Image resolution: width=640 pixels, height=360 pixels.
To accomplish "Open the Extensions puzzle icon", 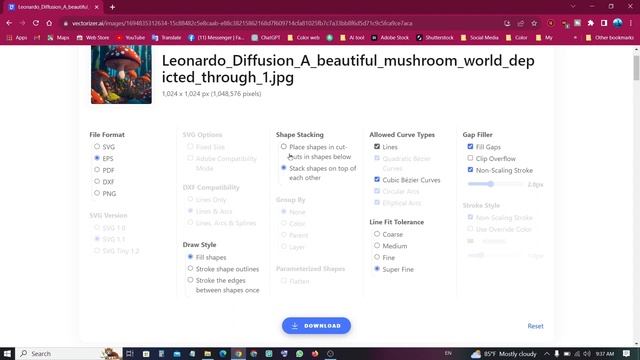I will (591, 23).
